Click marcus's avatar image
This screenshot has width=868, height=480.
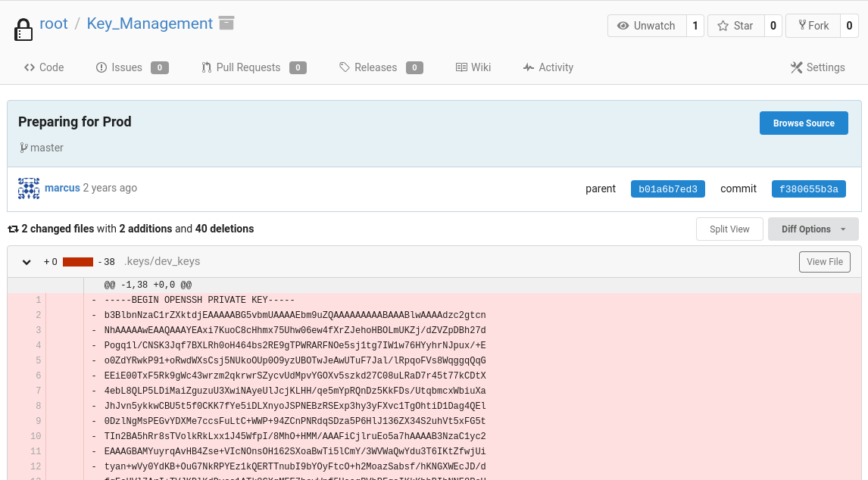point(29,189)
